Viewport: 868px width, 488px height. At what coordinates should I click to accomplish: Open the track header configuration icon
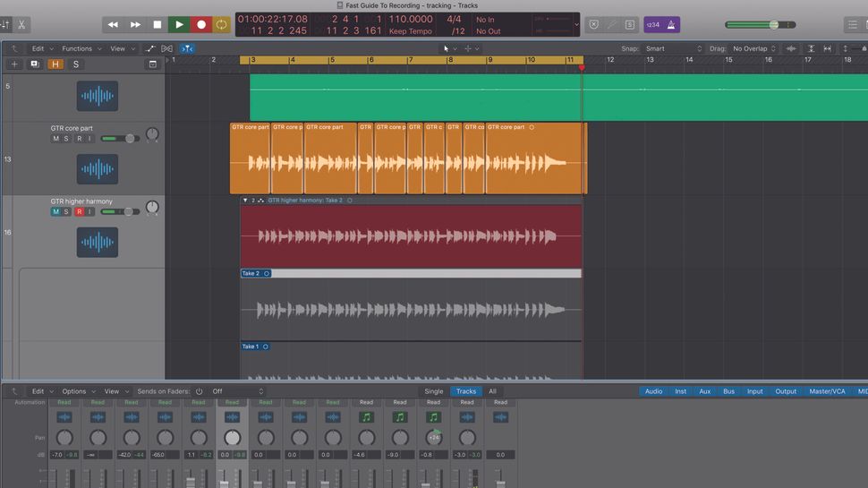click(153, 64)
